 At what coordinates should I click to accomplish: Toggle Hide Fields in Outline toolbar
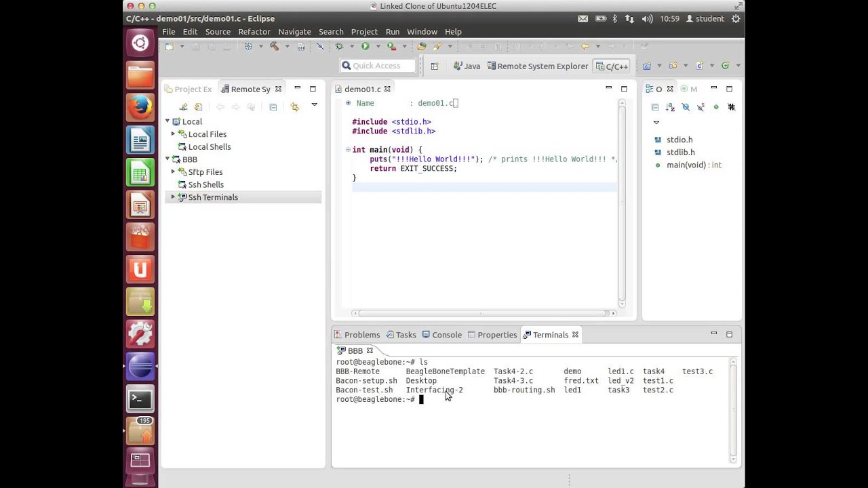(x=686, y=107)
